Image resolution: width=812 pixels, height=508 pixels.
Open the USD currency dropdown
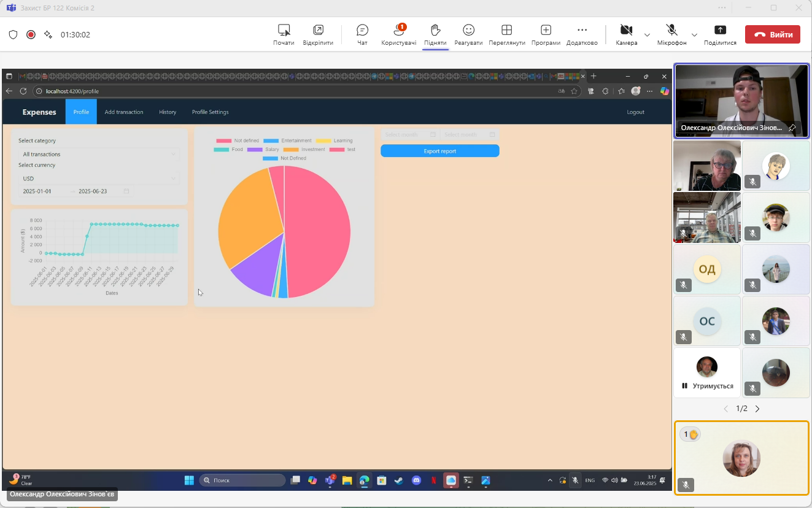pos(98,179)
